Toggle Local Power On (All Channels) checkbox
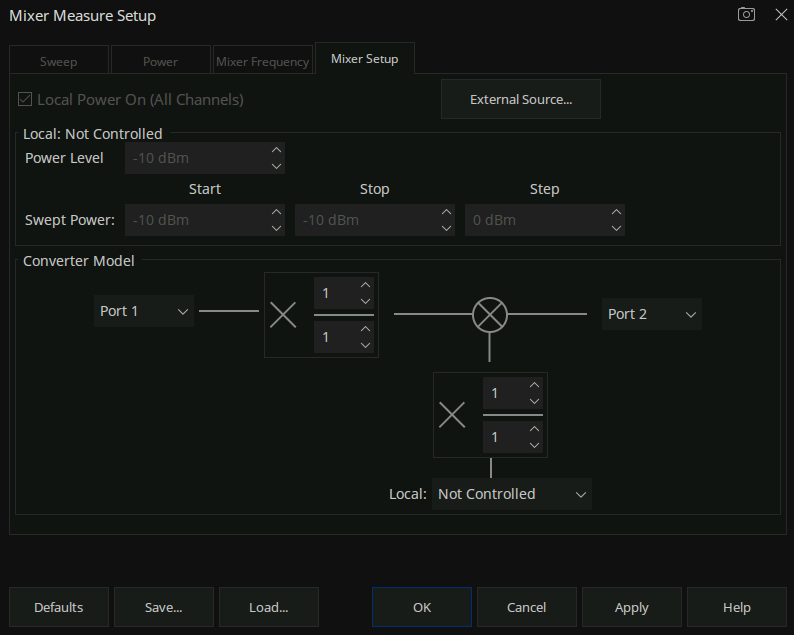The width and height of the screenshot is (794, 635). 26,100
